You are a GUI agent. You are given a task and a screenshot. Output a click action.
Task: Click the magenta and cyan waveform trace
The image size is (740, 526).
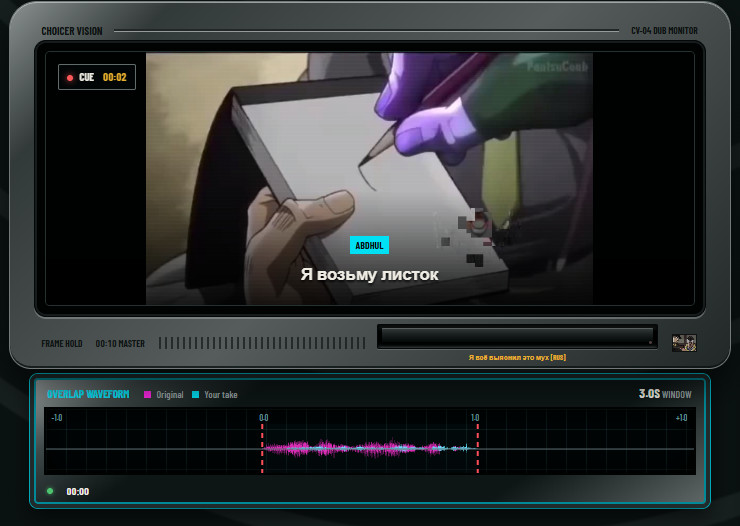(370, 449)
